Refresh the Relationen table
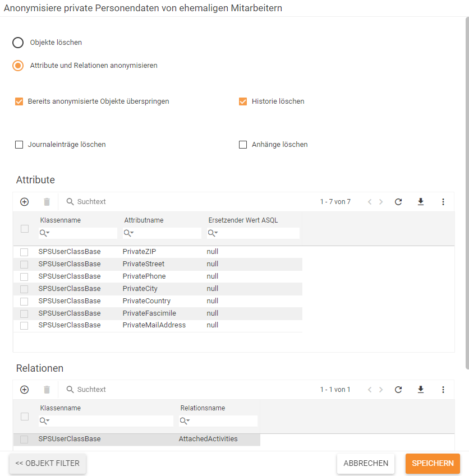The image size is (469, 476). click(398, 390)
